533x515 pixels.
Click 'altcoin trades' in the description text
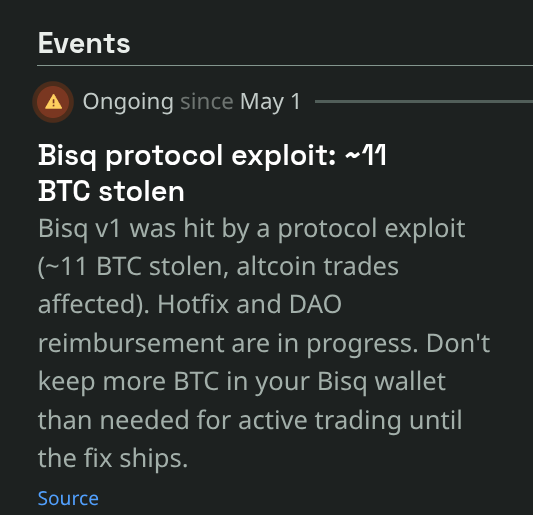(317, 266)
